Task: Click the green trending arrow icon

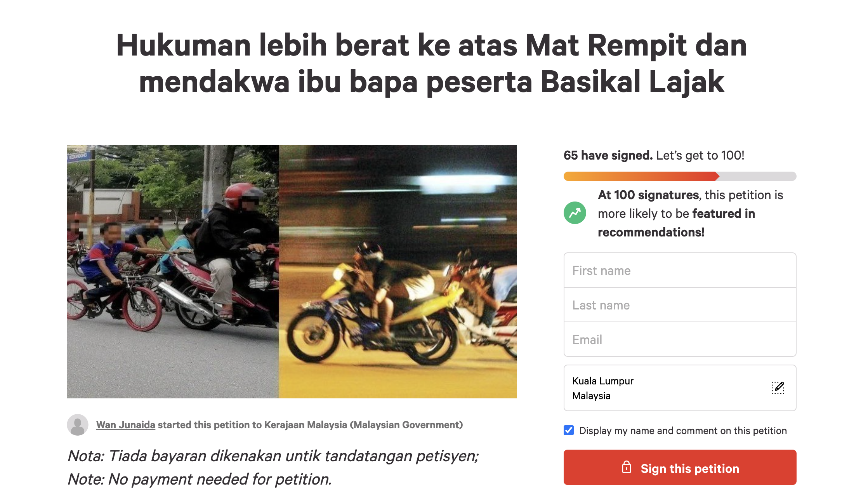Action: (x=575, y=213)
